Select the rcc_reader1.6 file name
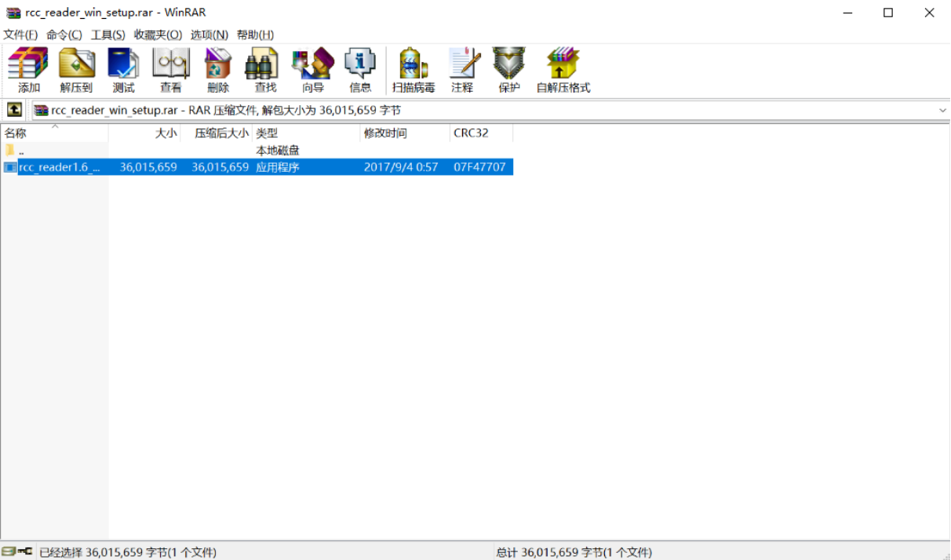This screenshot has height=560, width=951. [60, 167]
